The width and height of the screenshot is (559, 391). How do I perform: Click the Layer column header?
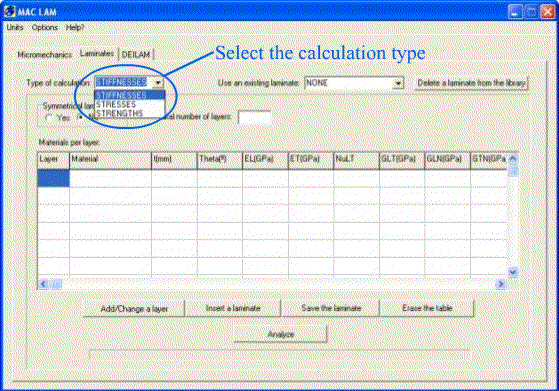tap(53, 160)
